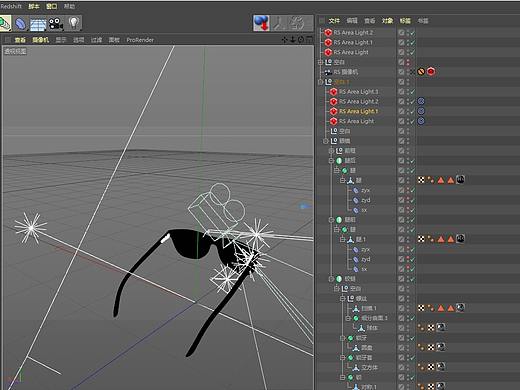Open the 帮助 menu
Viewport: 520px width, 390px height.
69,6
